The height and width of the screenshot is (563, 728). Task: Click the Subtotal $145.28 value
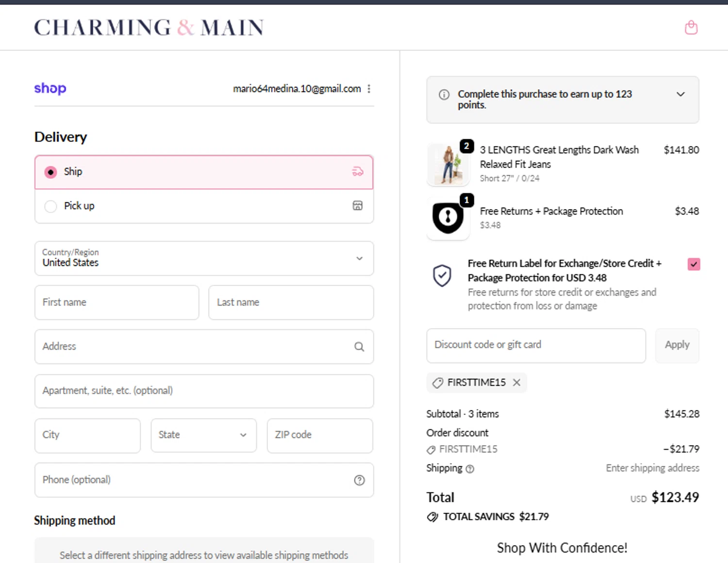tap(682, 414)
